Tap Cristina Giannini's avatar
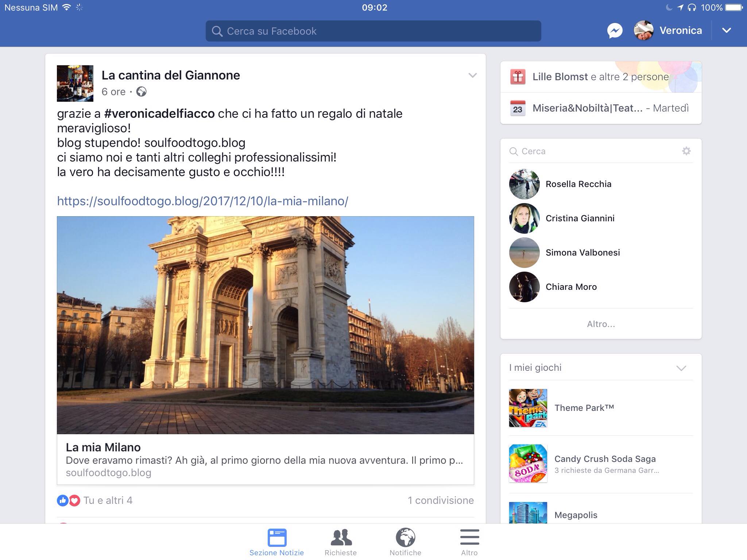This screenshot has width=747, height=560. [x=524, y=218]
